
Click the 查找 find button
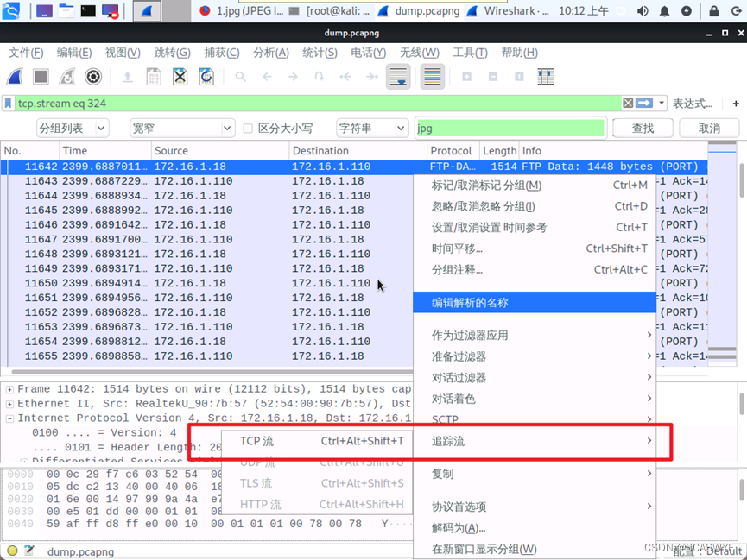point(643,128)
